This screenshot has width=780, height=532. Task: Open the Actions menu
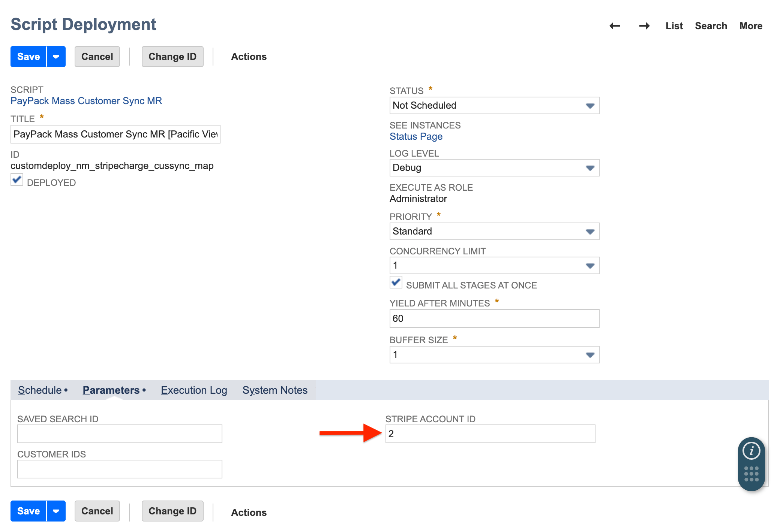pyautogui.click(x=249, y=57)
